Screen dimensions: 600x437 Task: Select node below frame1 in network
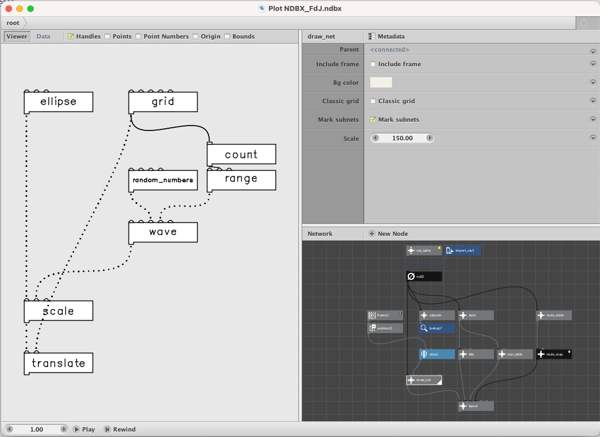pos(385,328)
